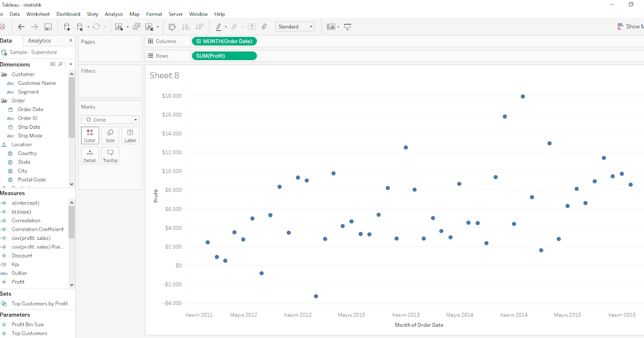Open the Color marks card
The image size is (644, 338).
pos(90,135)
